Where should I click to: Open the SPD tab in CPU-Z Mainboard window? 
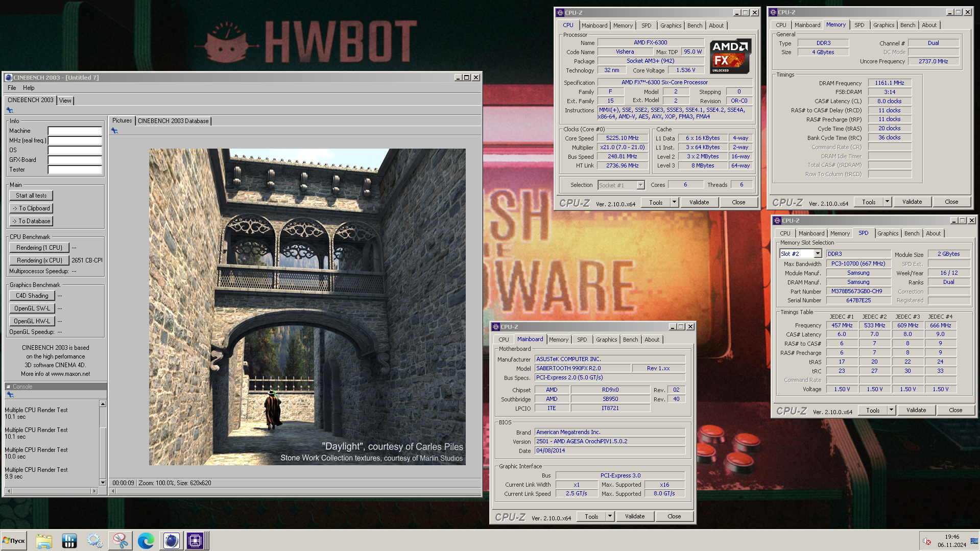pyautogui.click(x=582, y=340)
